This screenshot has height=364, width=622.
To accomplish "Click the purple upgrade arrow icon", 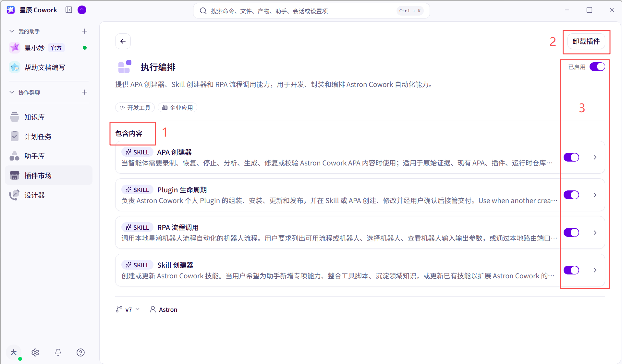I will 82,10.
